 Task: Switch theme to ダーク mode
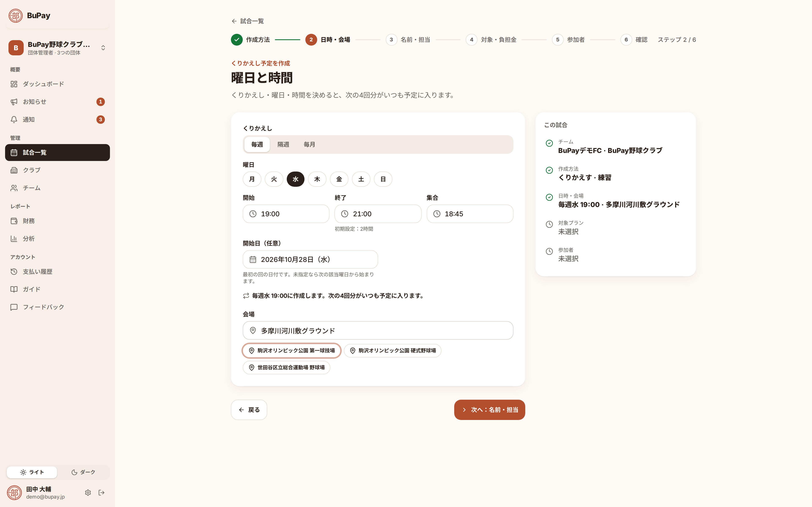[83, 472]
